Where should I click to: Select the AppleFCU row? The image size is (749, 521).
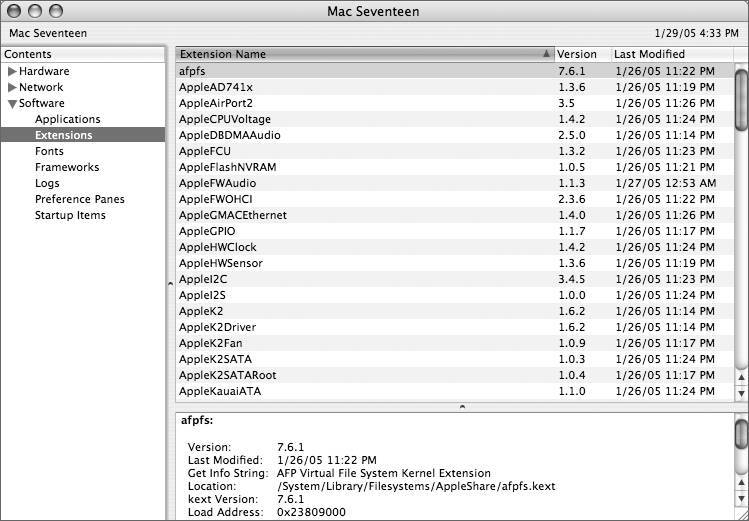[x=454, y=151]
